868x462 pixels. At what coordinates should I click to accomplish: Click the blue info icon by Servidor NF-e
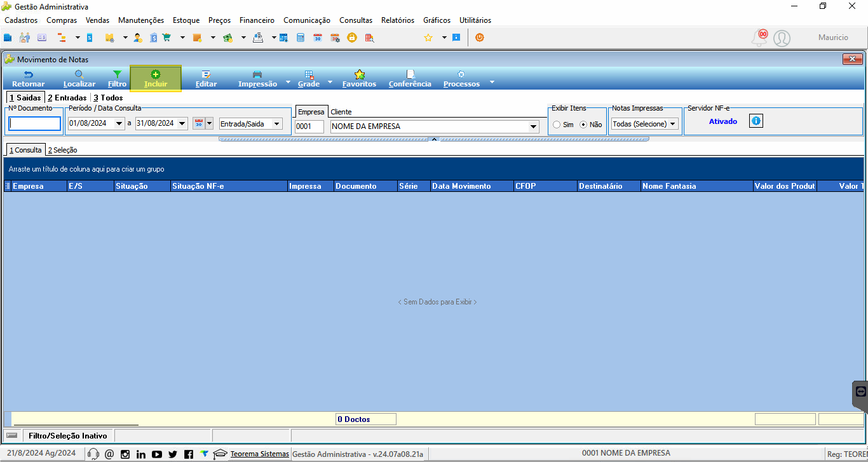tap(756, 121)
